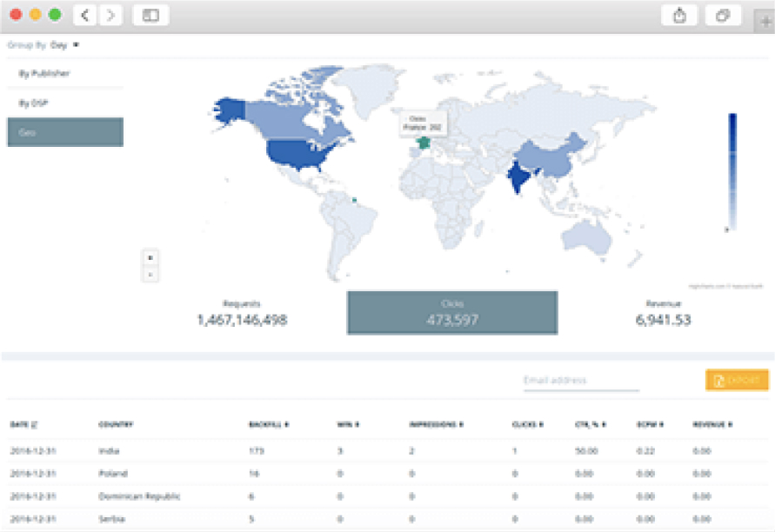Zoom out on the map
The width and height of the screenshot is (775, 532).
coord(150,274)
